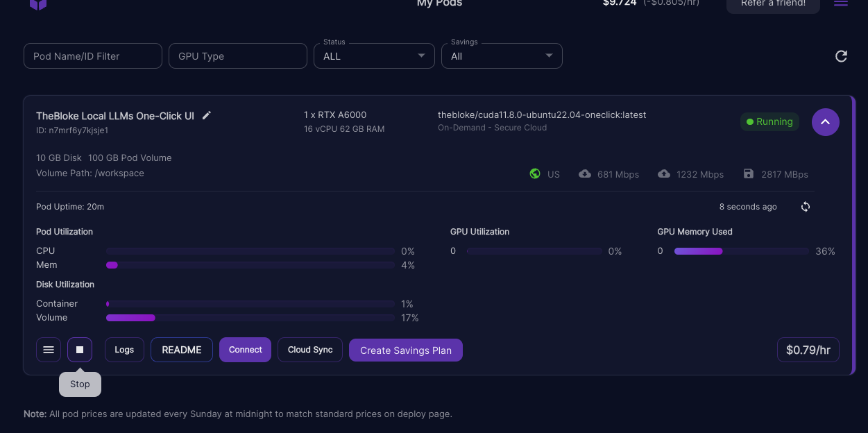868x433 pixels.
Task: Edit pod name with the pencil icon
Action: [x=207, y=115]
